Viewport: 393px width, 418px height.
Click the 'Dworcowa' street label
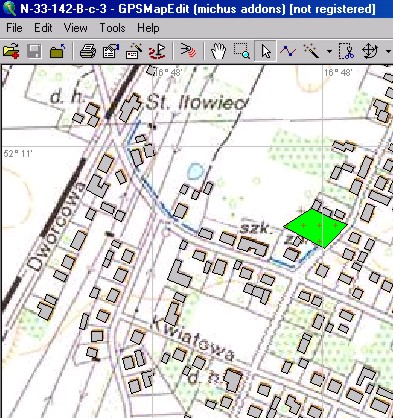[56, 226]
